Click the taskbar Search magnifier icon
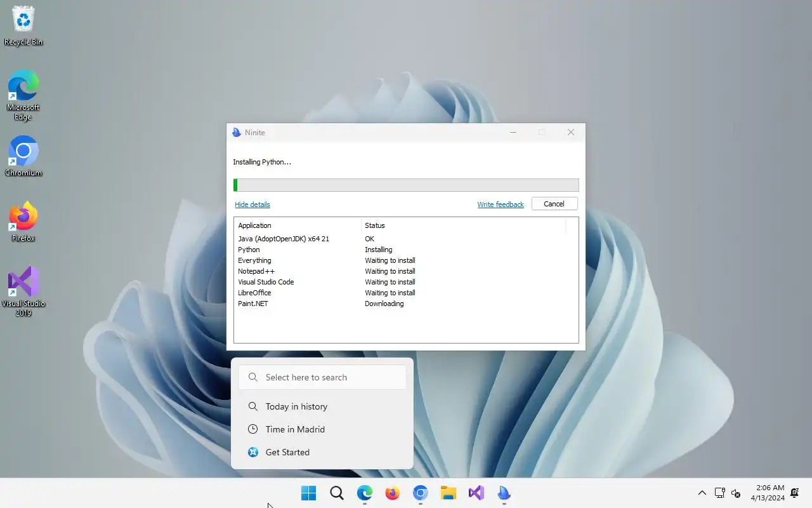The width and height of the screenshot is (812, 508). pyautogui.click(x=337, y=493)
